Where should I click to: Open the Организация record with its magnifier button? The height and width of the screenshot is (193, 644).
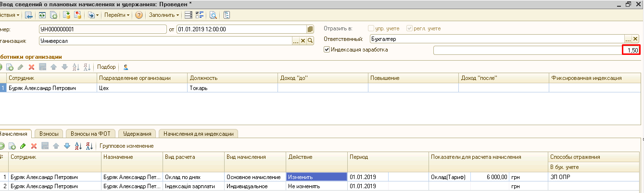point(310,41)
